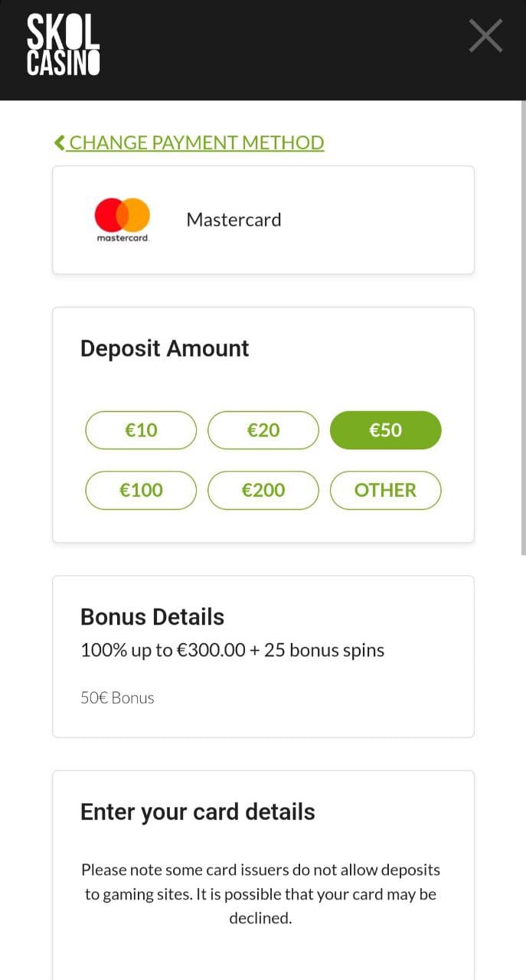Pick the €100 deposit amount
Image resolution: width=526 pixels, height=980 pixels.
click(141, 490)
